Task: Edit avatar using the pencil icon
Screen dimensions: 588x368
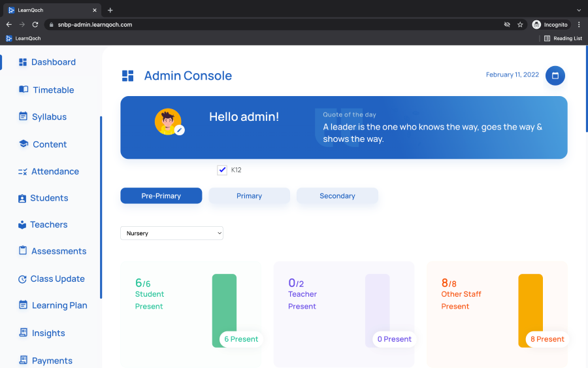Action: pos(180,130)
